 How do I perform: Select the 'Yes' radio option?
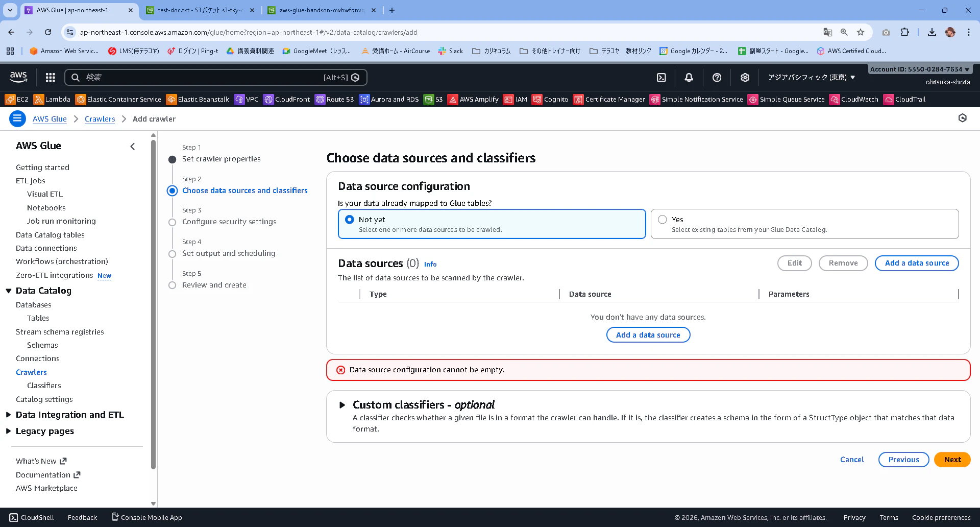tap(663, 220)
